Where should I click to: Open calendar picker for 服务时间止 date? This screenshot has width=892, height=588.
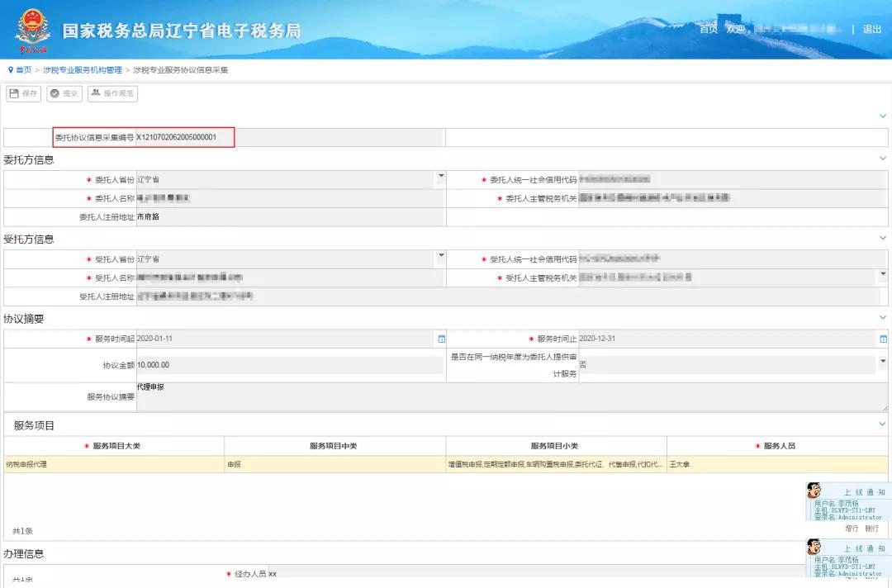click(883, 338)
